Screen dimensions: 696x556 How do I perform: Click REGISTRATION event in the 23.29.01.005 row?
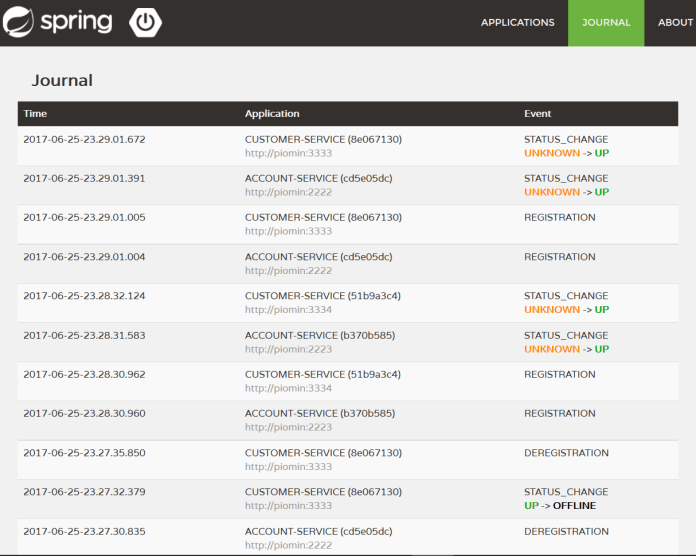point(559,218)
